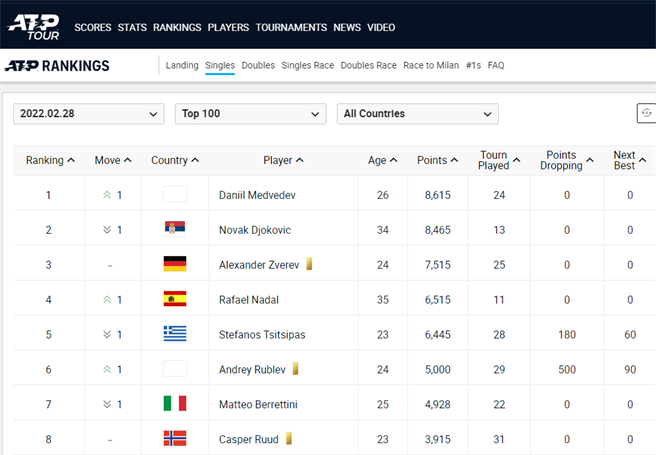This screenshot has width=656, height=455.
Task: Click the ATP Rankings logo
Action: point(57,66)
